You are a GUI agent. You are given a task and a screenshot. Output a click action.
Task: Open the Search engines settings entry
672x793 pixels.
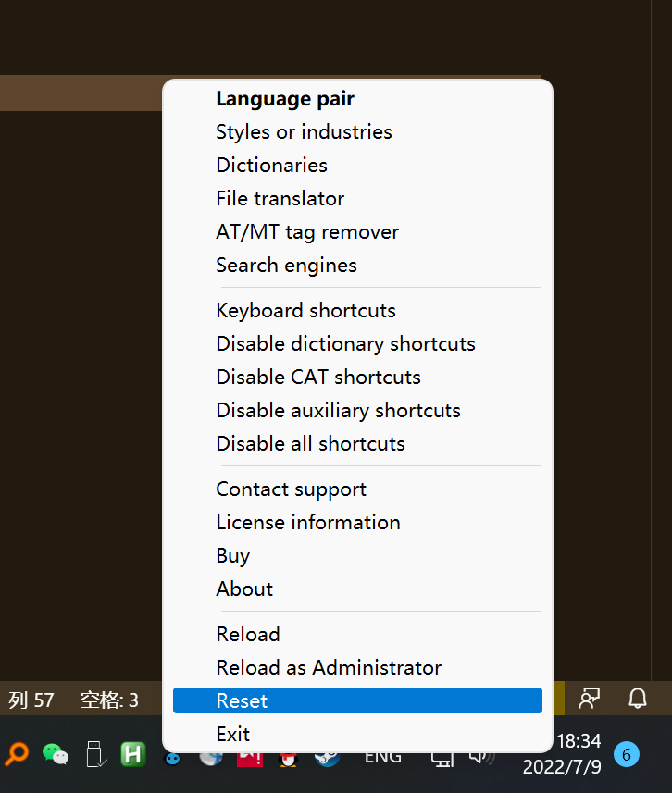[286, 266]
